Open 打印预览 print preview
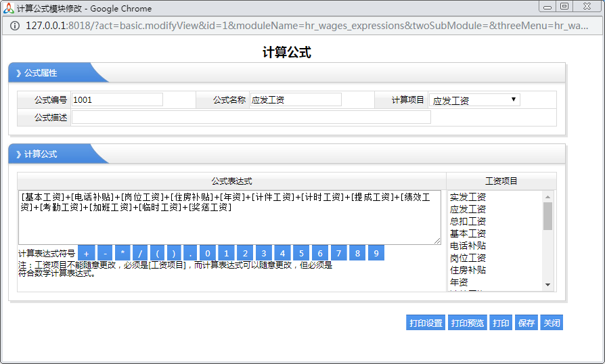The width and height of the screenshot is (605, 364). pos(468,323)
